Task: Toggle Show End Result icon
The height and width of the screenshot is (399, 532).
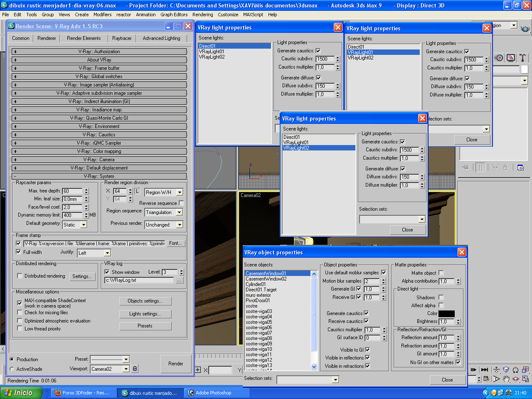Action: tap(481, 167)
